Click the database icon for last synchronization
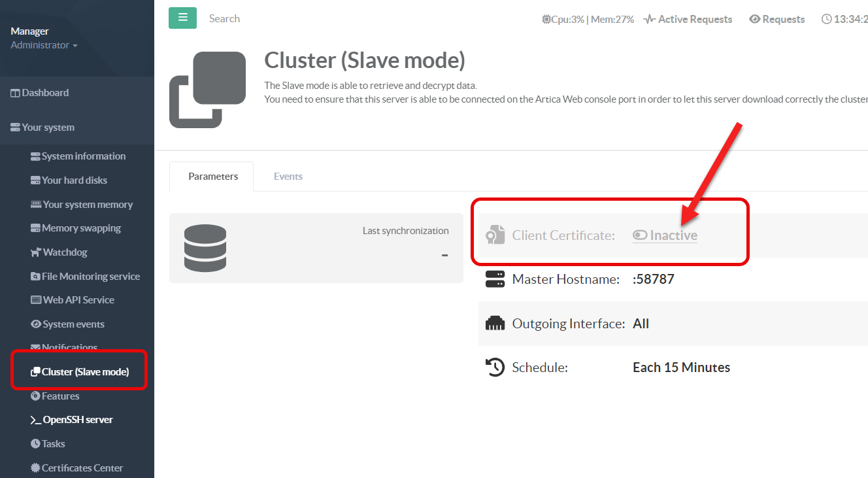 (x=205, y=248)
